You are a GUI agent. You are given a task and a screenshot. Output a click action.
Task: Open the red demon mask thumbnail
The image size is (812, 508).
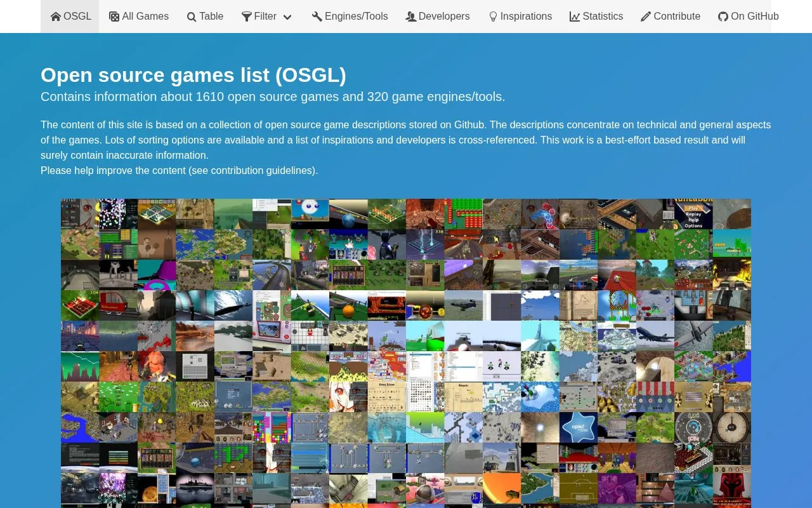coord(731,488)
